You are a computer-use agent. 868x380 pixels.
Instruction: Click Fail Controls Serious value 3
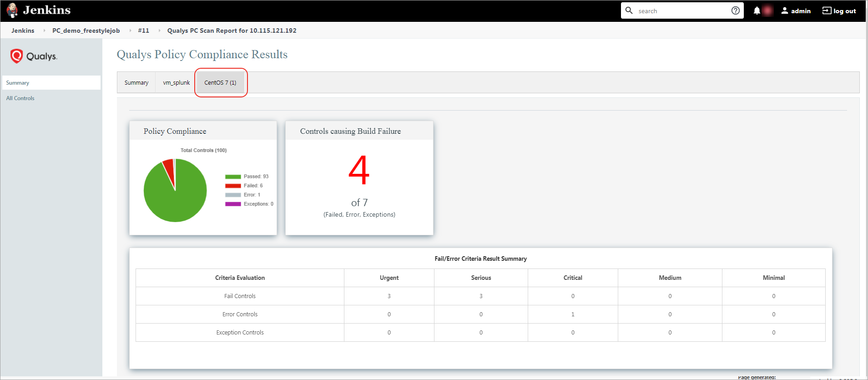point(481,296)
